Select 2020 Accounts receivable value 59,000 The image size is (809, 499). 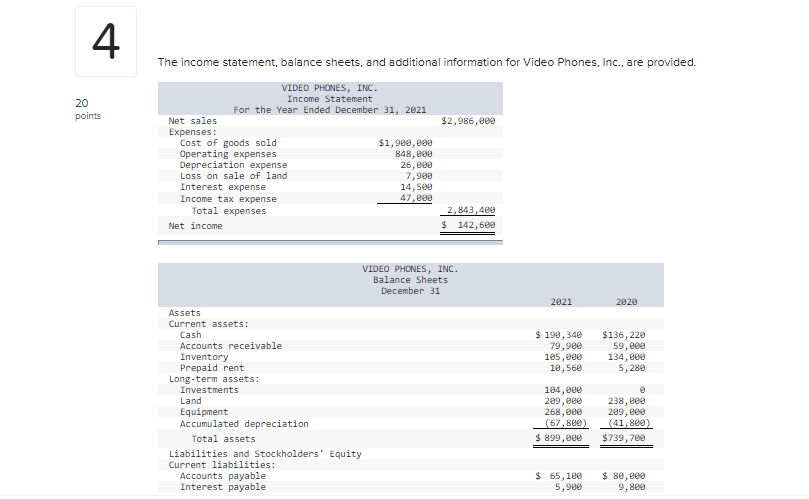tap(629, 346)
